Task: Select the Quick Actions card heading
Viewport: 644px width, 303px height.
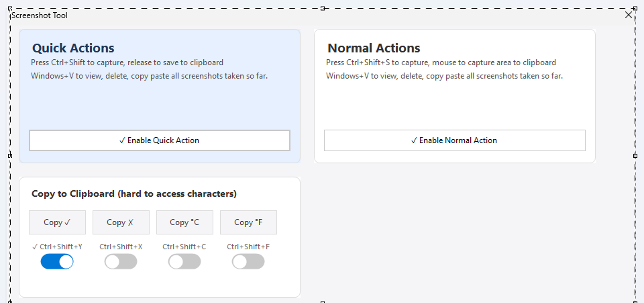Action: [73, 48]
